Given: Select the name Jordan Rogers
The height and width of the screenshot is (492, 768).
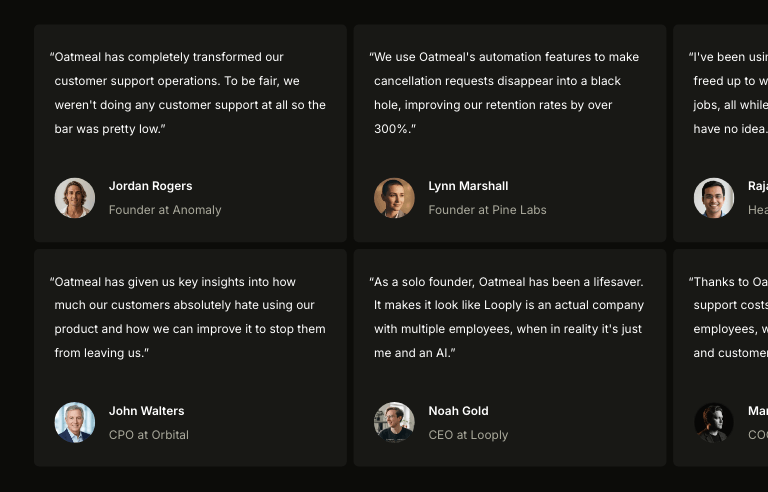Looking at the screenshot, I should [150, 186].
